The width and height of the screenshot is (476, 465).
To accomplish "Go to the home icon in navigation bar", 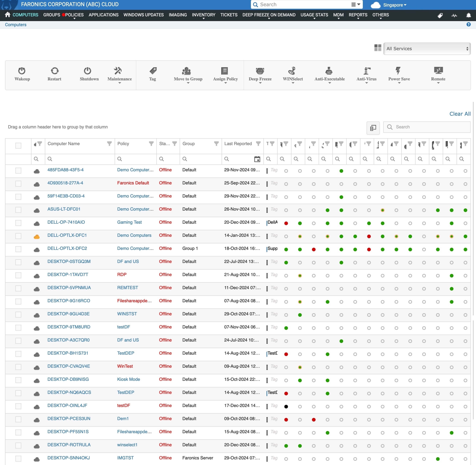I will point(8,15).
